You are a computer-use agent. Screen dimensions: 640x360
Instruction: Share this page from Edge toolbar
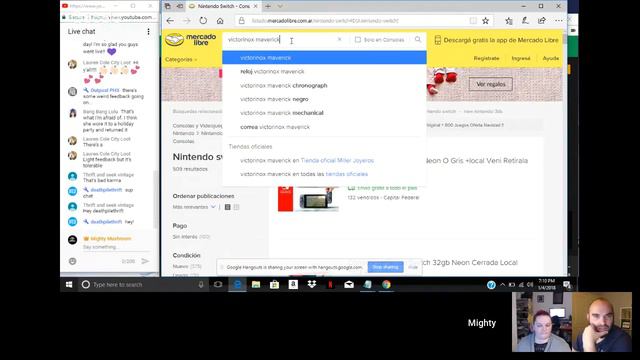click(x=542, y=20)
